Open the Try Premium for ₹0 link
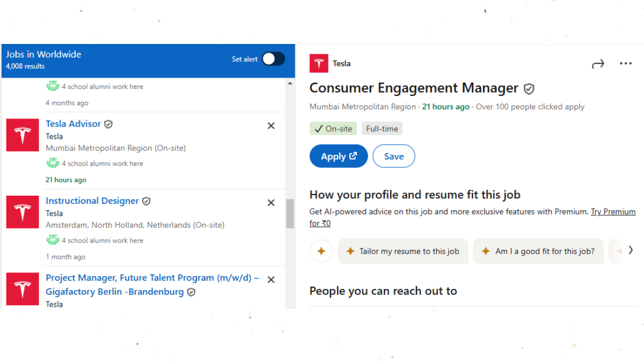 coord(613,212)
